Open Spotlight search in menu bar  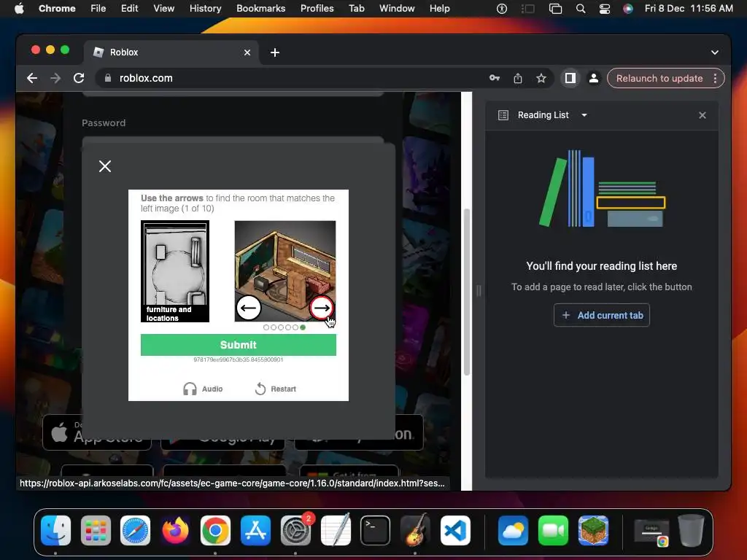coord(580,9)
